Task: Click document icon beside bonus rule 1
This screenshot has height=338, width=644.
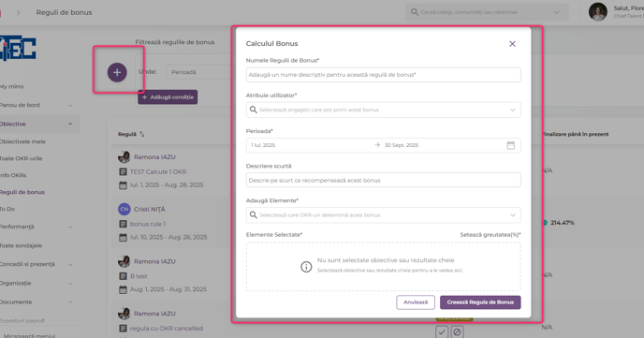Action: point(123,224)
